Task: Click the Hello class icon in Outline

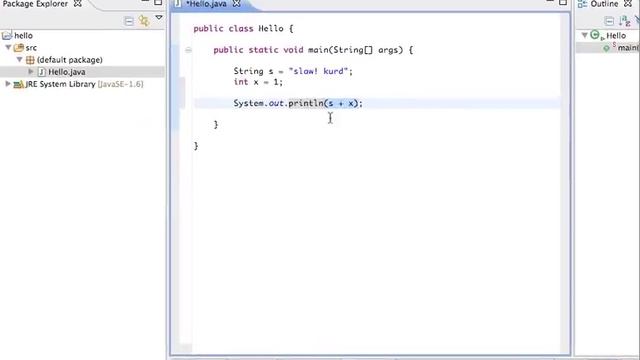Action: (596, 35)
